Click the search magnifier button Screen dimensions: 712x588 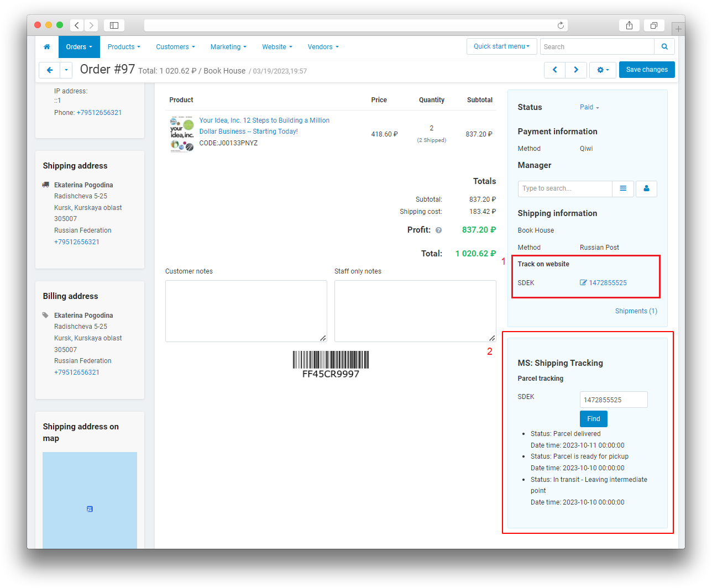point(664,47)
